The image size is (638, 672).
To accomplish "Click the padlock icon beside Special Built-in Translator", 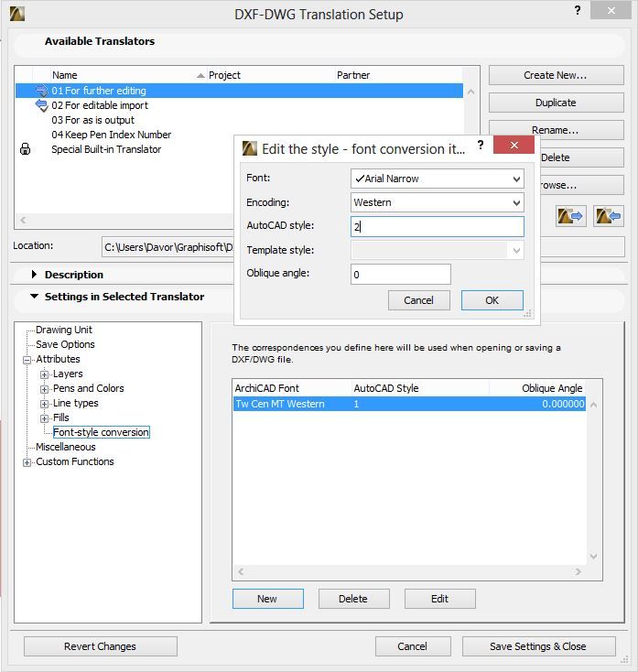I will [x=26, y=149].
